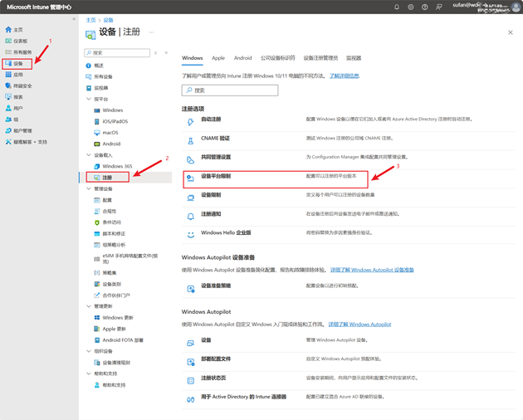Screen dimensions: 523x420
Task: Click the user account avatar
Action: point(516,7)
